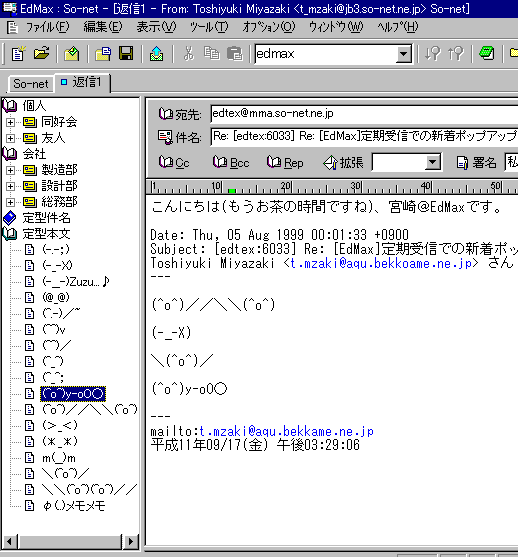Expand the 同好会 folder
Viewport: 518px width, 557px height.
click(x=10, y=122)
